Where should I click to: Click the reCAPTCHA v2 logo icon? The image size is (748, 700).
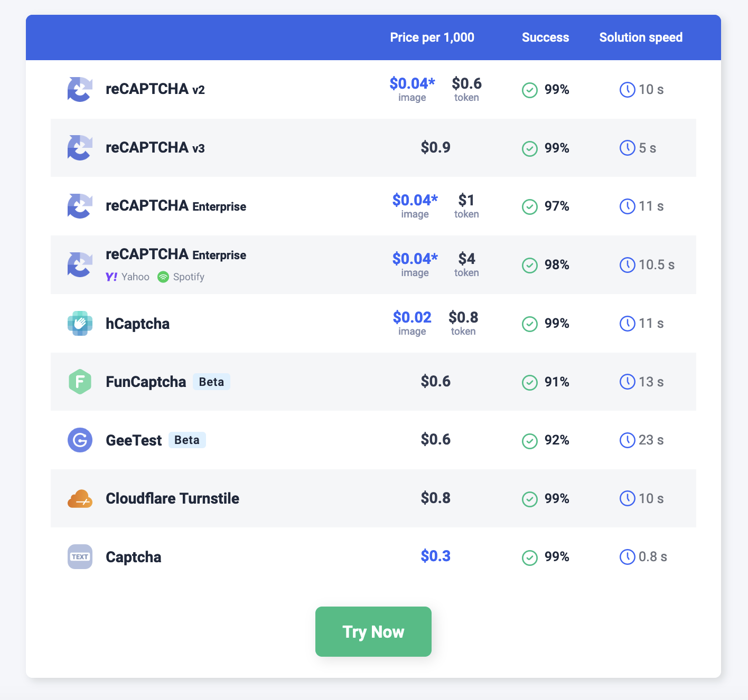click(x=80, y=89)
